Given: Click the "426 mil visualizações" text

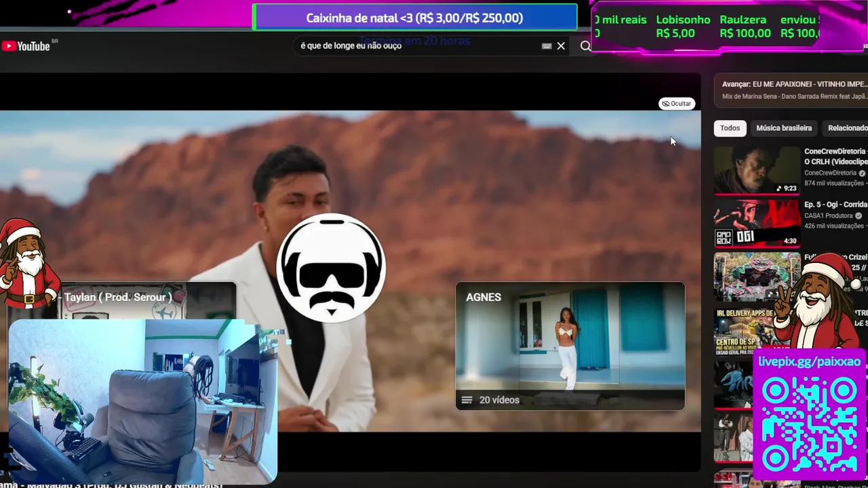Looking at the screenshot, I should 833,226.
